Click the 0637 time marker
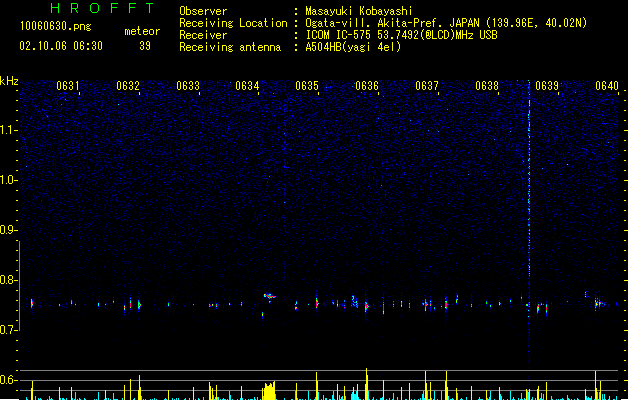 427,86
